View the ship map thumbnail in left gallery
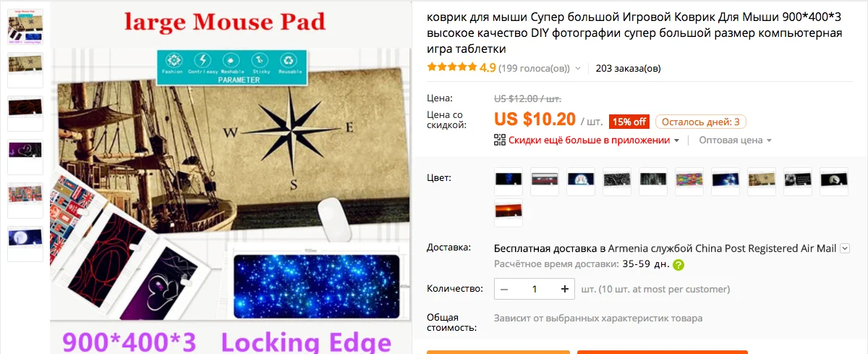Viewport: 868px width, 354px height. tap(25, 70)
